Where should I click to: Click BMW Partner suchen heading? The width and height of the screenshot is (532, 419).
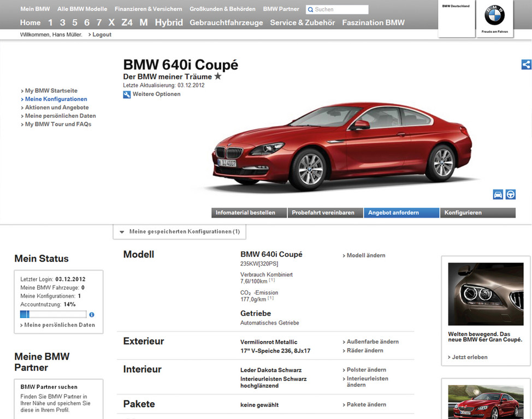49,387
